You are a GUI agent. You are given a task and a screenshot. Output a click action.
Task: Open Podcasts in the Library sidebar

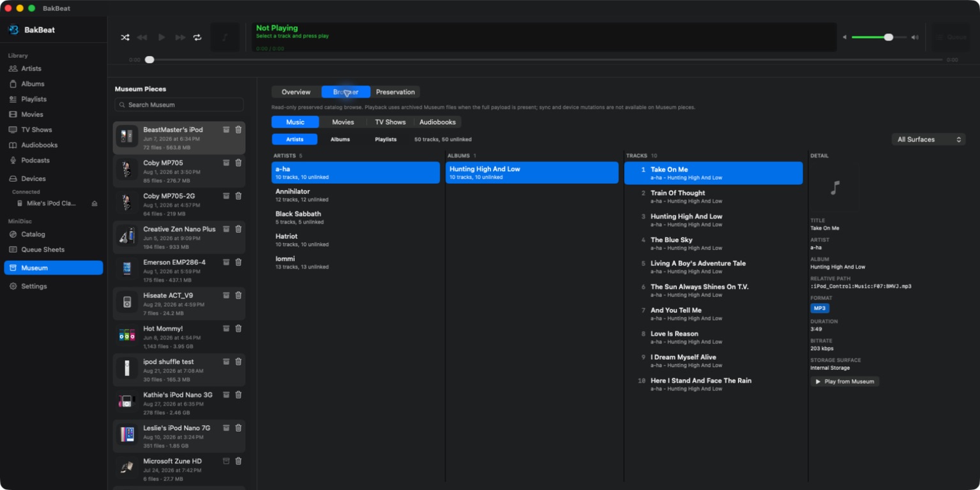click(x=54, y=160)
